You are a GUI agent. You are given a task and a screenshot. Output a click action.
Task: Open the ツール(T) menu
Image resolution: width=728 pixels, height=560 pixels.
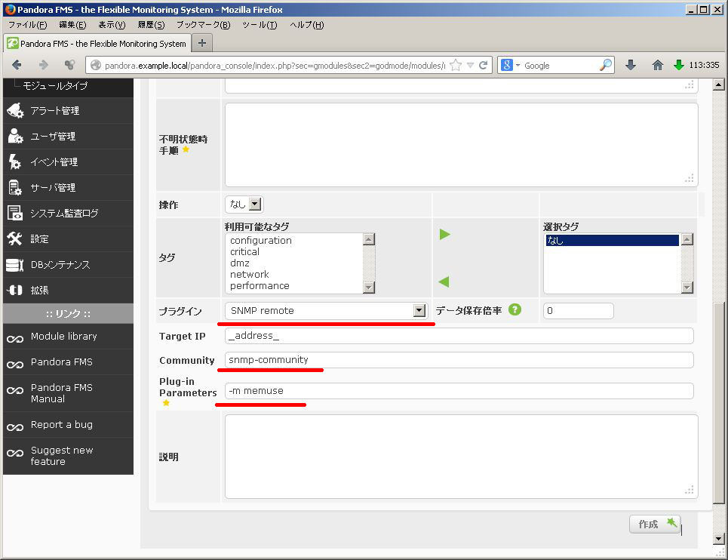tap(260, 25)
